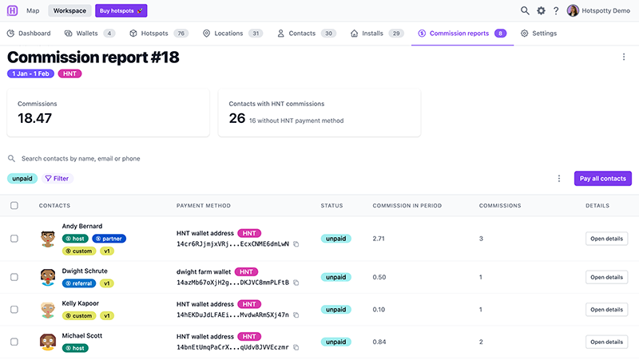
Task: Open the Locations tab
Action: click(x=232, y=34)
